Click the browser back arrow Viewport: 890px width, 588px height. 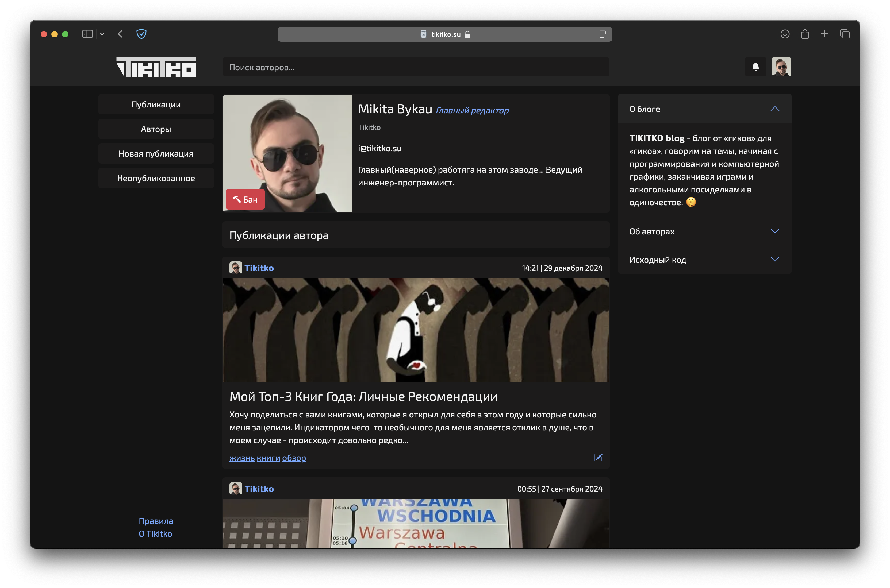[120, 34]
